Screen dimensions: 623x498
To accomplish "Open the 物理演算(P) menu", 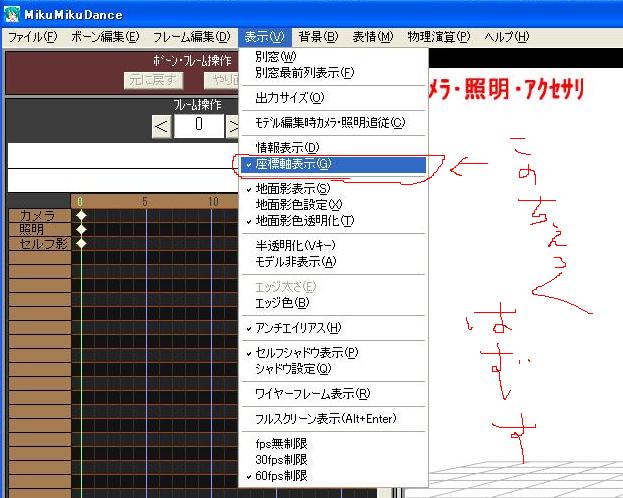I will (439, 37).
